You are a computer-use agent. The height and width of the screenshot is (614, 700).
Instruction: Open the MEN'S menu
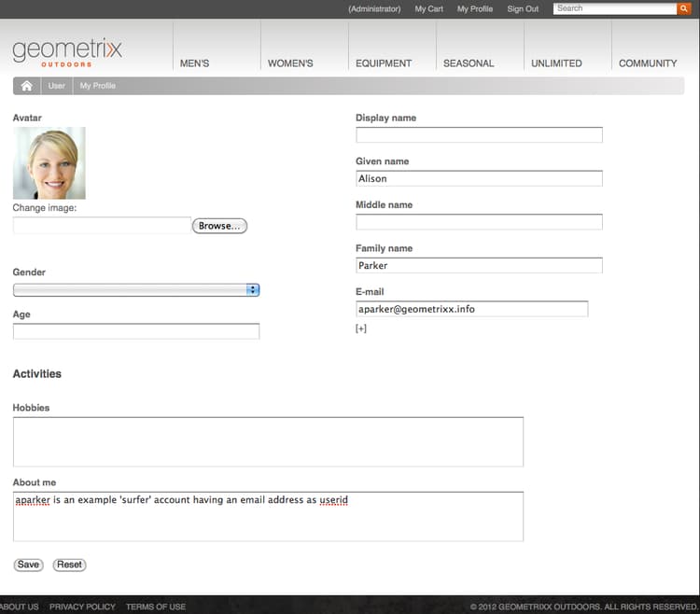point(194,63)
